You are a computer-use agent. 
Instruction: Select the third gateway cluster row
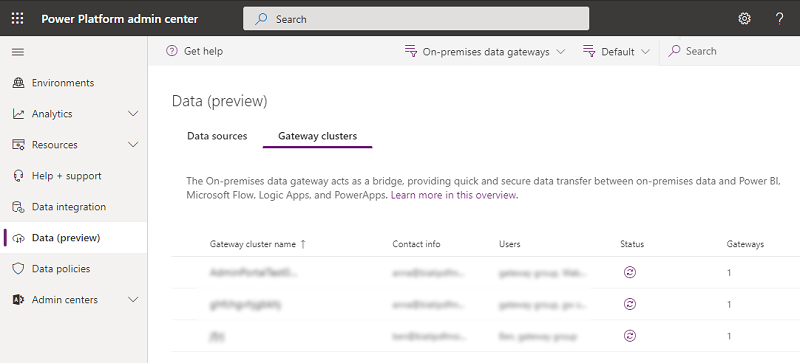tap(486, 336)
